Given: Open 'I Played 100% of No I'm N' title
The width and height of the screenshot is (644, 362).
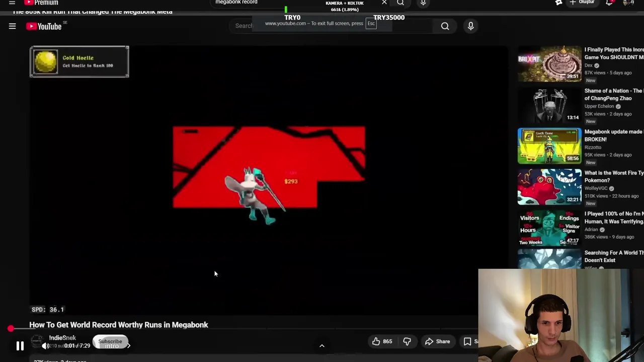Looking at the screenshot, I should (x=614, y=217).
